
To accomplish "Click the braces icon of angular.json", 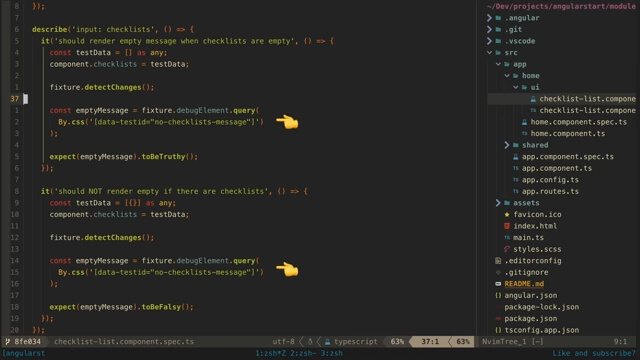I will click(x=498, y=296).
